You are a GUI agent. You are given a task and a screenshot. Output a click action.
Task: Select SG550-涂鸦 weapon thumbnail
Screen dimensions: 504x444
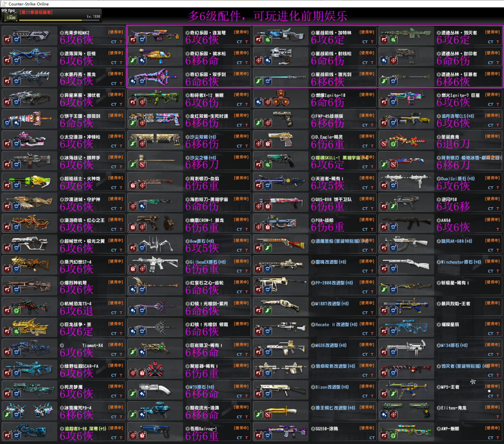(x=280, y=431)
